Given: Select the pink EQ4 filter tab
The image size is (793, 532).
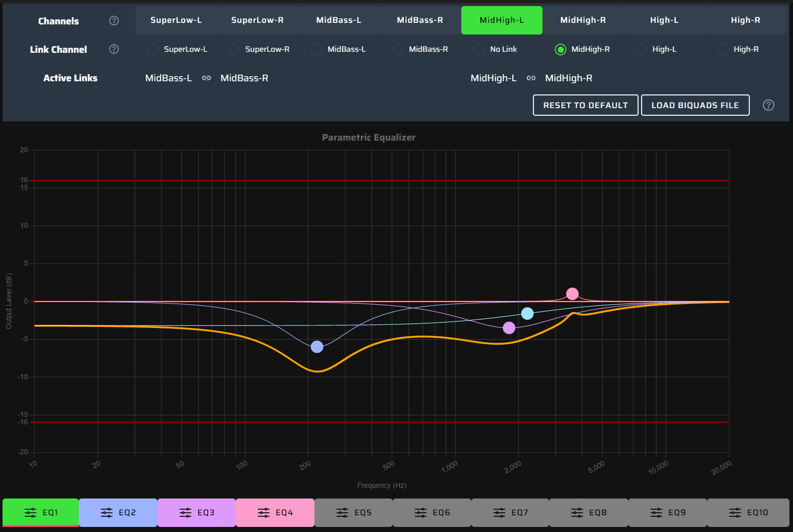Looking at the screenshot, I should click(275, 513).
